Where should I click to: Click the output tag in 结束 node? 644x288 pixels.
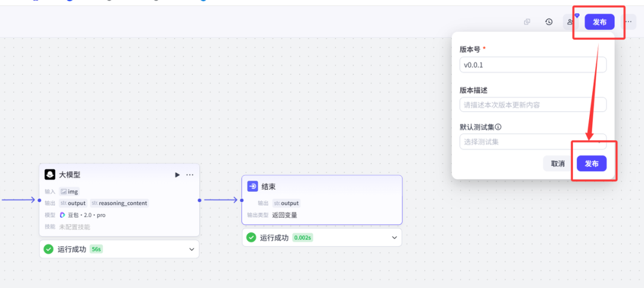[x=286, y=203]
